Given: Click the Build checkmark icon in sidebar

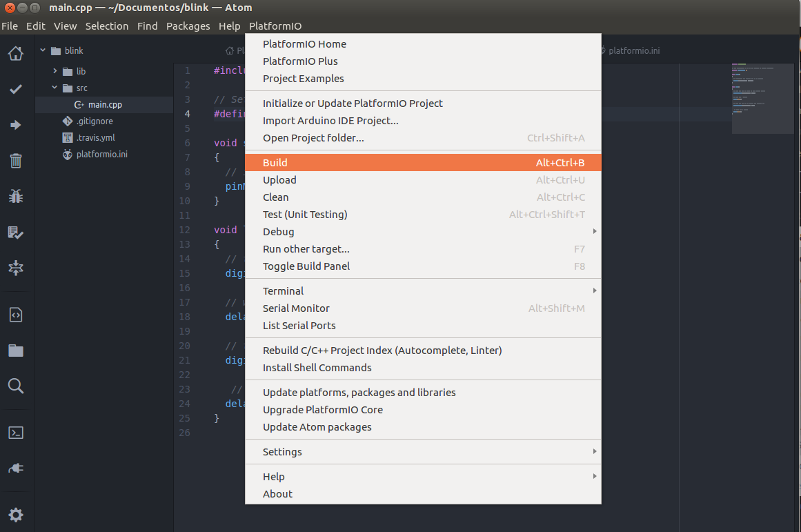Looking at the screenshot, I should (x=16, y=89).
